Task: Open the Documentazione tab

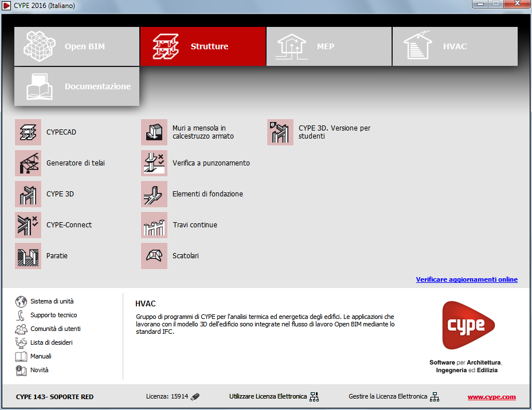Action: click(x=77, y=86)
